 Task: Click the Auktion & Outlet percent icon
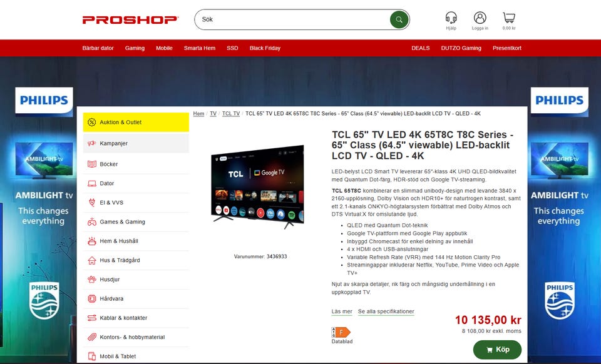click(91, 122)
